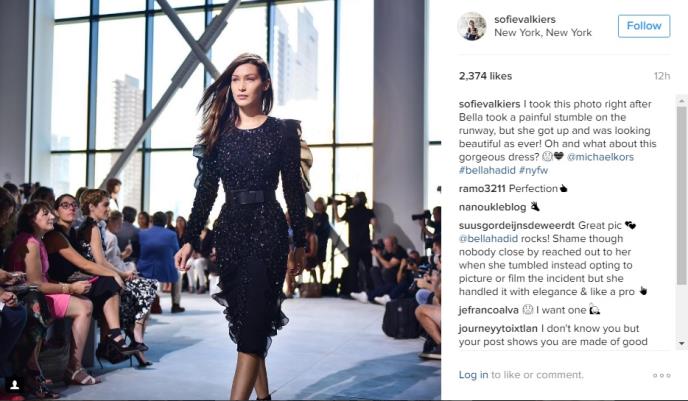This screenshot has width=688, height=401.
Task: Open commenter nanoukleblog's profile
Action: tap(492, 207)
